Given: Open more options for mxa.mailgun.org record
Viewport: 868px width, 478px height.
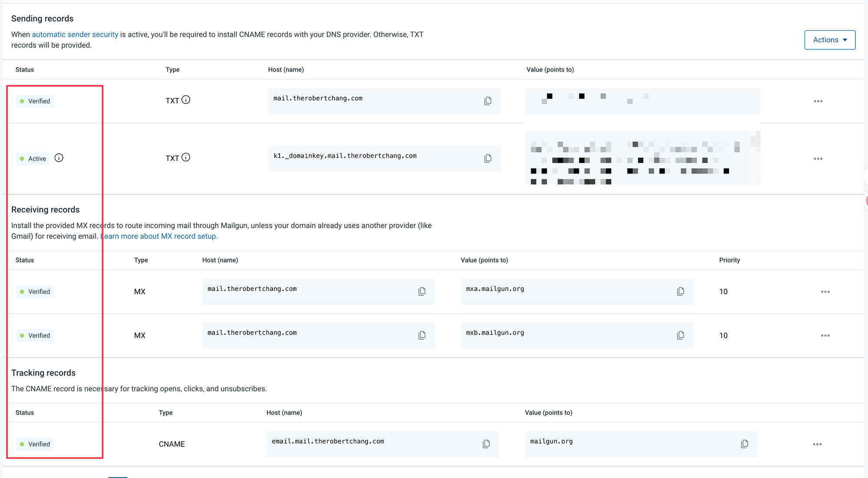Looking at the screenshot, I should [825, 291].
